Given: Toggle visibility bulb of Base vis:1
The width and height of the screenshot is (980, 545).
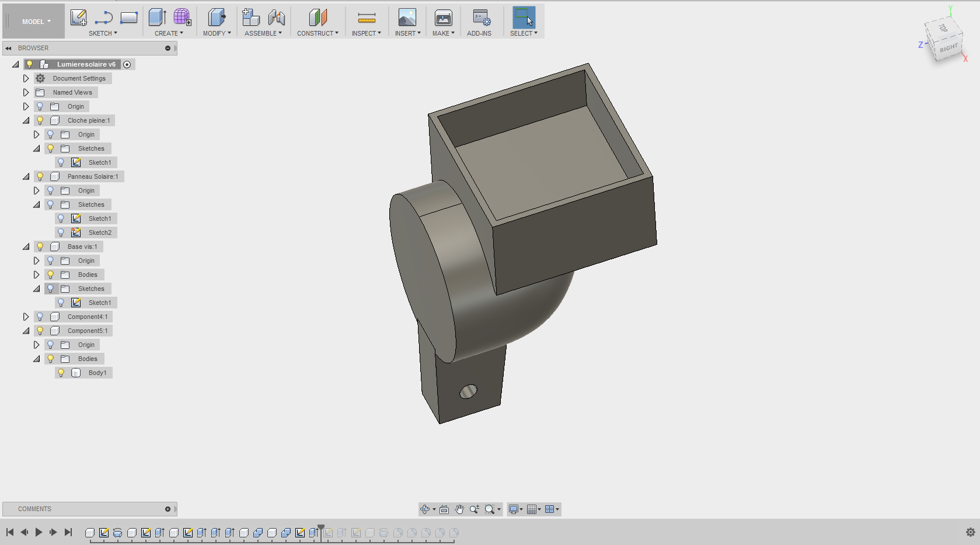Looking at the screenshot, I should (x=40, y=247).
